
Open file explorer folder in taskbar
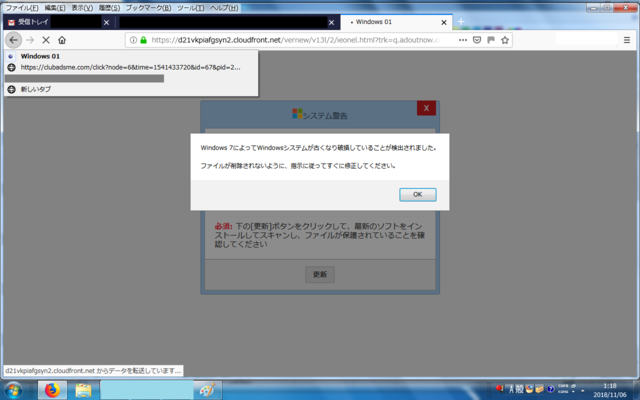[83, 390]
